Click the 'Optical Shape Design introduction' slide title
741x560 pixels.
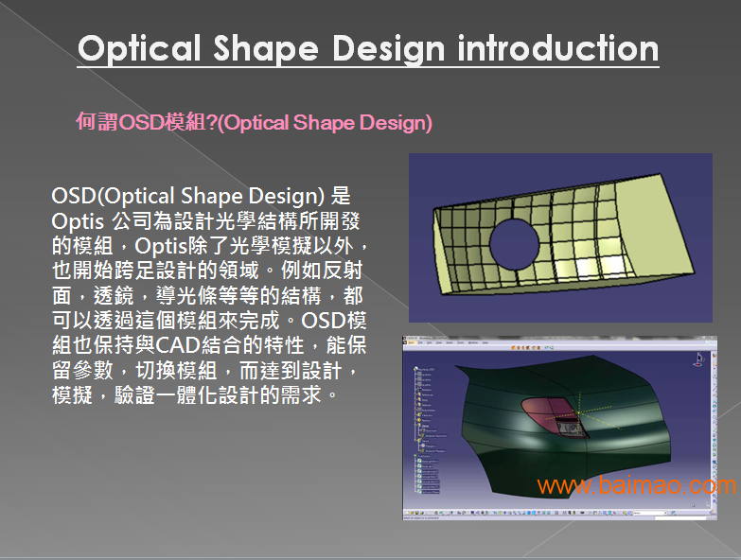pos(368,48)
